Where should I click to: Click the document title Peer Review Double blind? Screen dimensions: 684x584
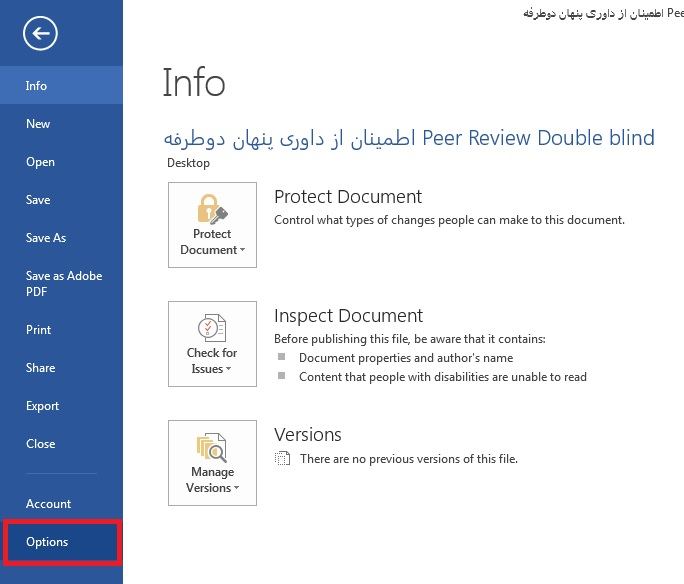(409, 138)
